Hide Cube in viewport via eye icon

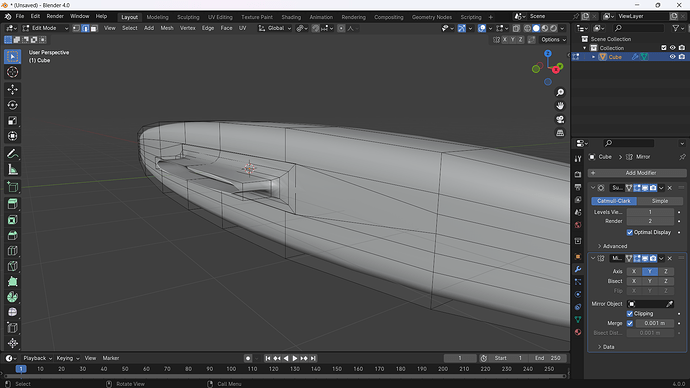pos(672,57)
